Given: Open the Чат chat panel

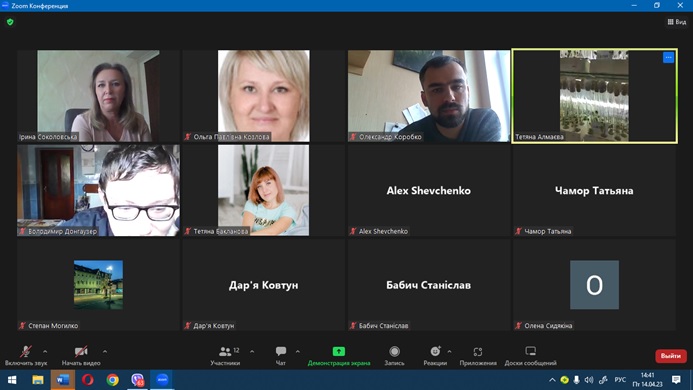Looking at the screenshot, I should (281, 356).
